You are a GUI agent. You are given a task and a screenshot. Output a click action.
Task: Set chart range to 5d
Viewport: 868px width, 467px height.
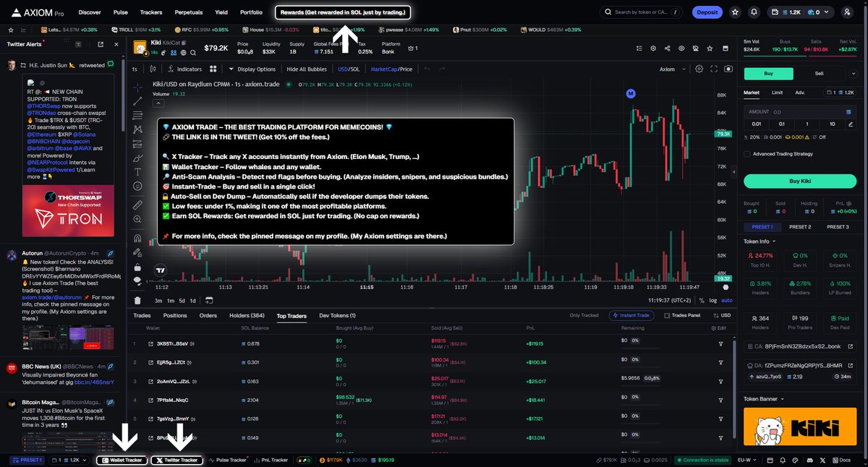[x=182, y=300]
